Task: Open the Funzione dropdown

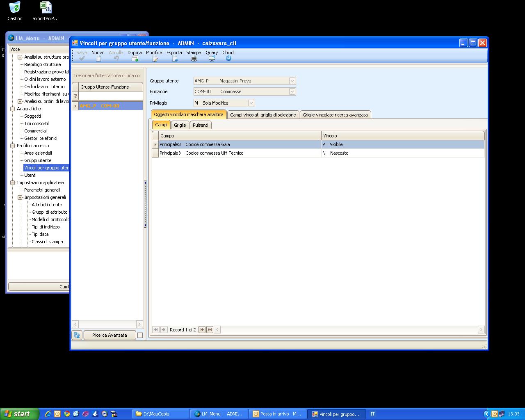Action: (x=292, y=91)
